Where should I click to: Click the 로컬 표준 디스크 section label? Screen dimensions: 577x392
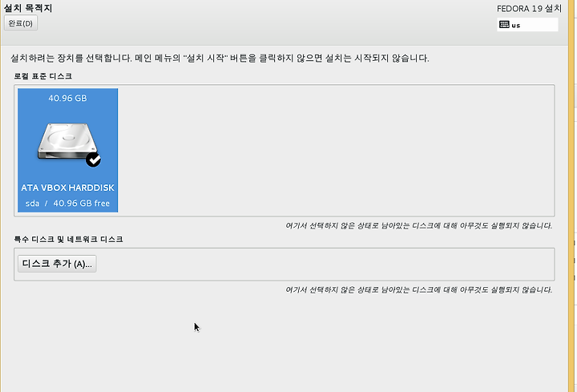pos(42,76)
